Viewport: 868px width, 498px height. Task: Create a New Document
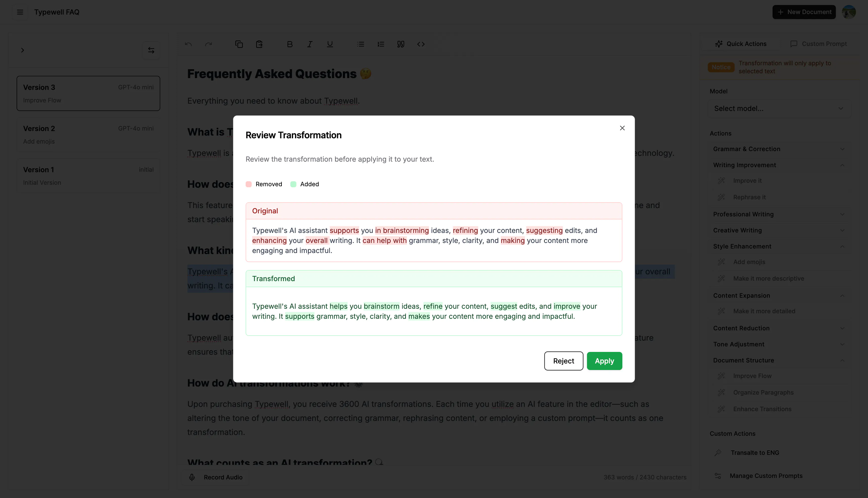pos(804,12)
